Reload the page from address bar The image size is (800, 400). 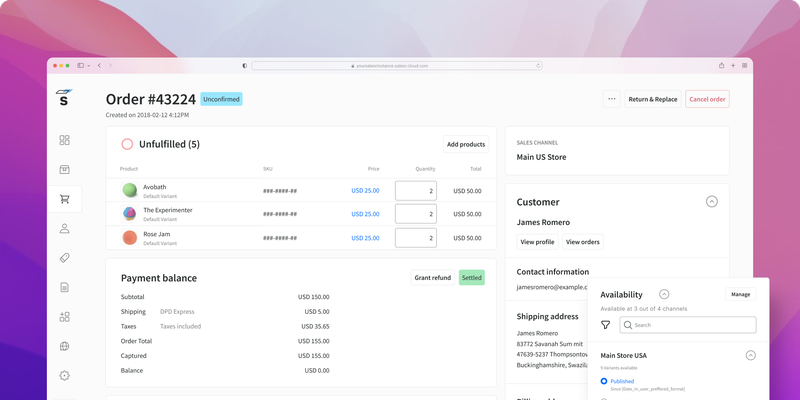tap(538, 65)
